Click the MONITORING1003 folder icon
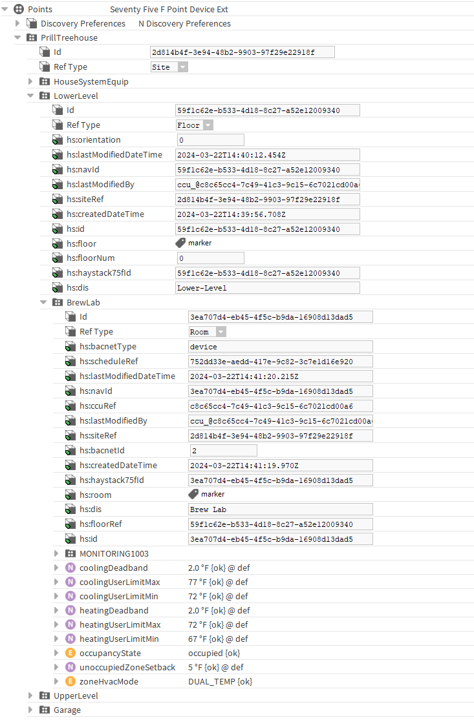 point(70,553)
